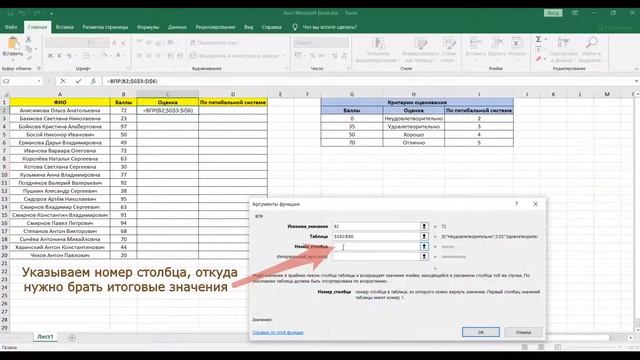Click the fill color bucket button

[104, 56]
